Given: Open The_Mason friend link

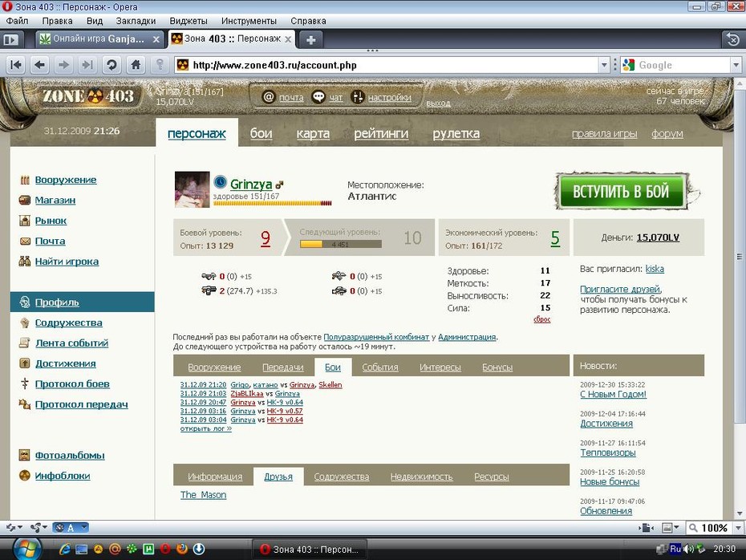Looking at the screenshot, I should pos(203,495).
